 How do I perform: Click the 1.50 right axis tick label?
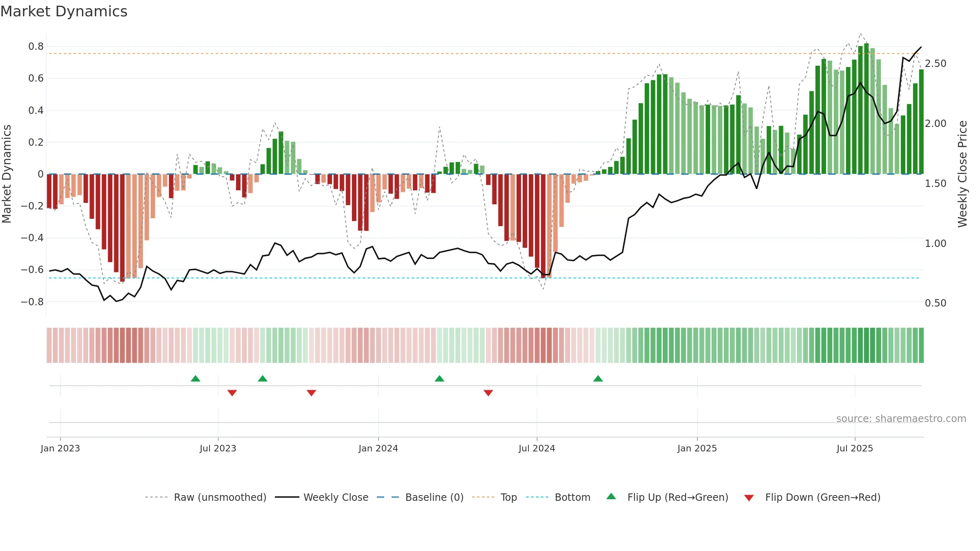tap(935, 184)
